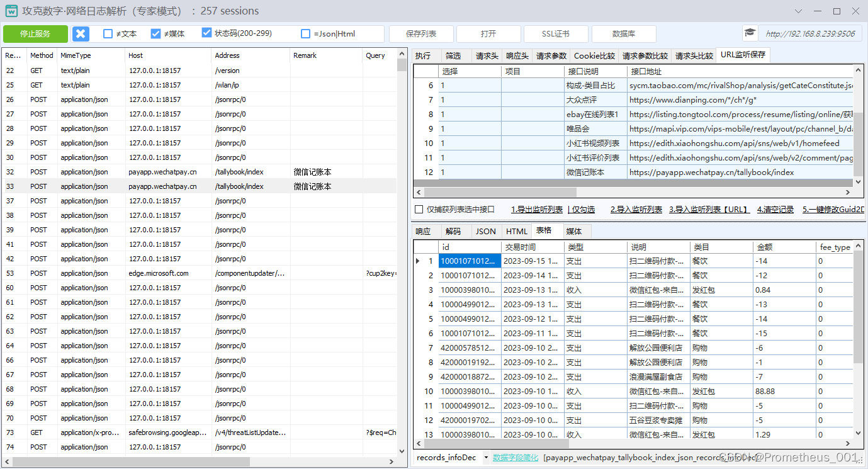Select the lower 媒体 tab

click(573, 232)
